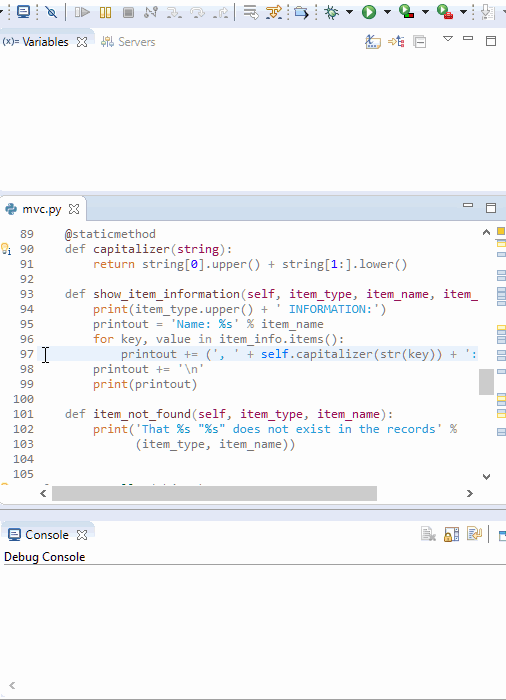Click the lightbulb marker on line 90
The height and width of the screenshot is (700, 506).
coord(6,249)
